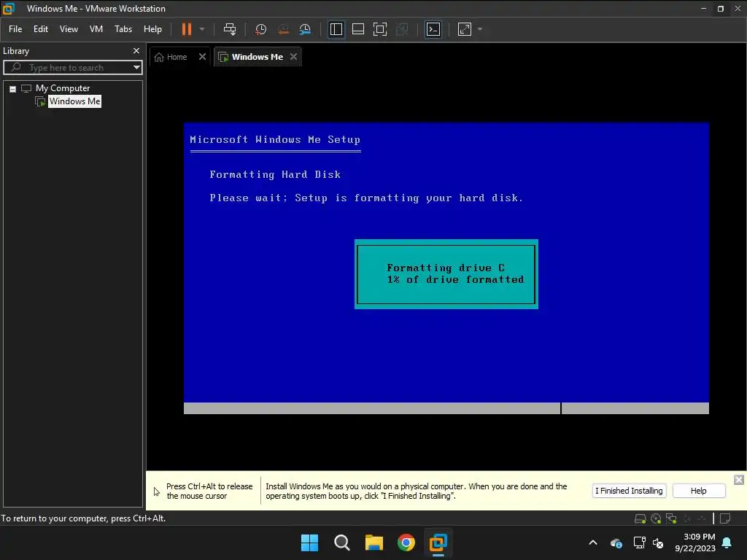Toggle the console view button
Viewport: 747px width, 560px height.
point(433,29)
